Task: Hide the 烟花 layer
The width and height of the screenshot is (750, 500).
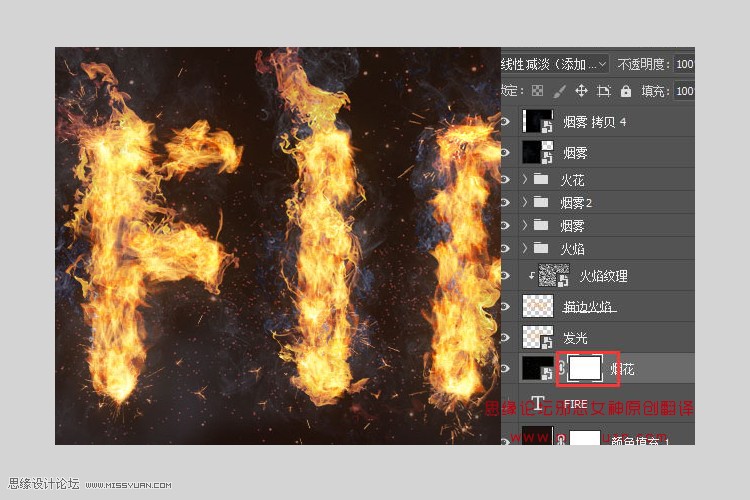Action: pyautogui.click(x=505, y=368)
